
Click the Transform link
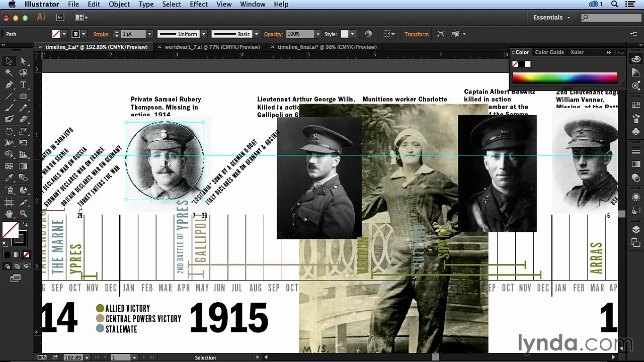coord(417,34)
